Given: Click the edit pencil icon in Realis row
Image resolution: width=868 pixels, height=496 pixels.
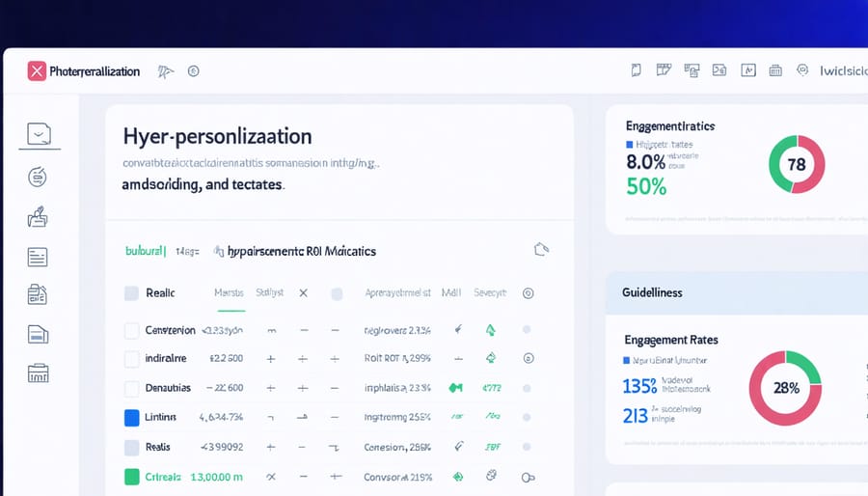Looking at the screenshot, I should 459,446.
